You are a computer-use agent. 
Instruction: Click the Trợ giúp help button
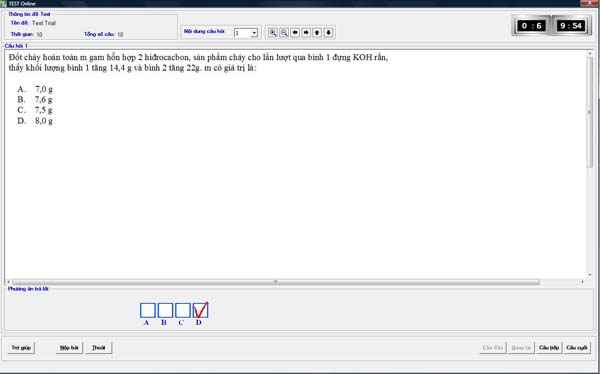(x=21, y=348)
